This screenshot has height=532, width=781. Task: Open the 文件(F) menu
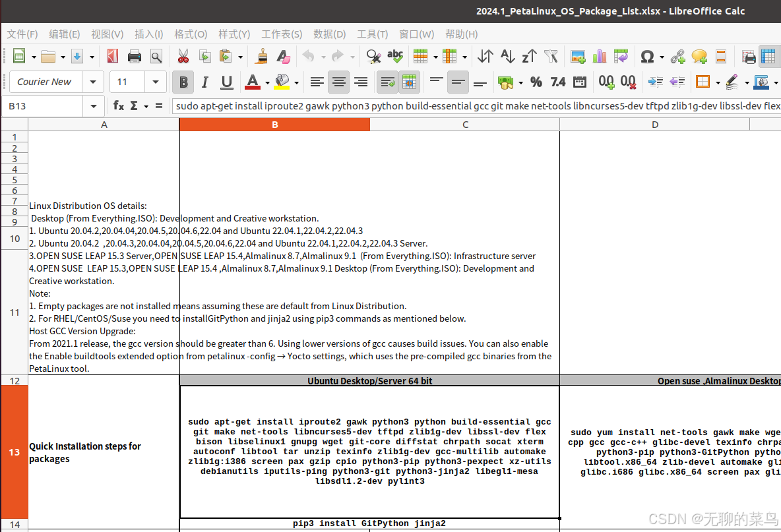click(22, 34)
